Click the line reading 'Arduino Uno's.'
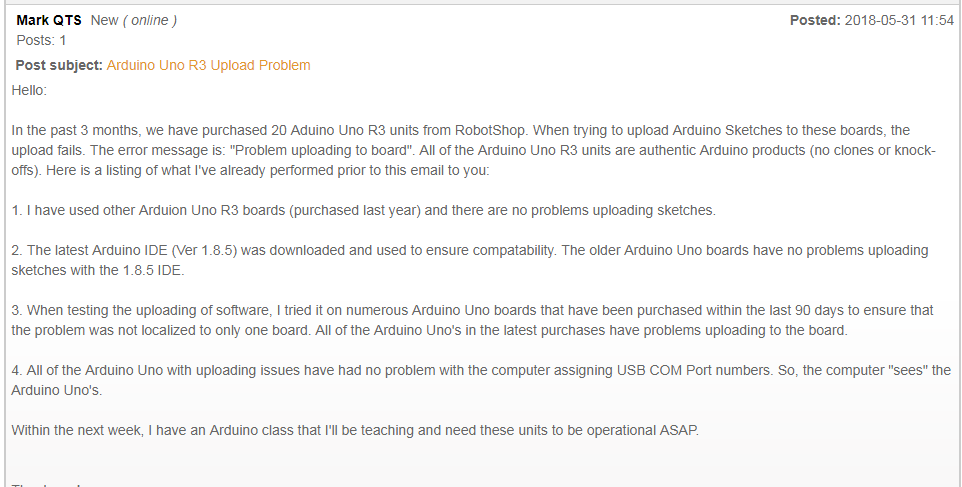The image size is (962, 487). click(x=56, y=391)
